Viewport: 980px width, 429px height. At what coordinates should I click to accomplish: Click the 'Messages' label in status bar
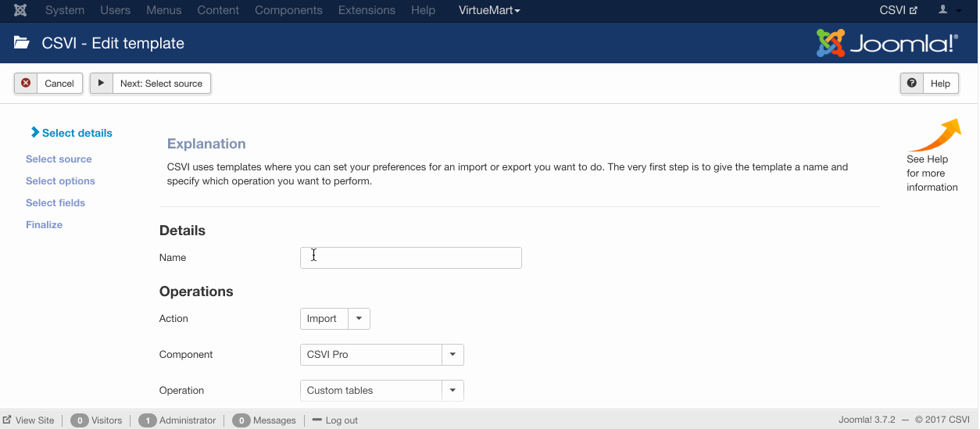274,420
